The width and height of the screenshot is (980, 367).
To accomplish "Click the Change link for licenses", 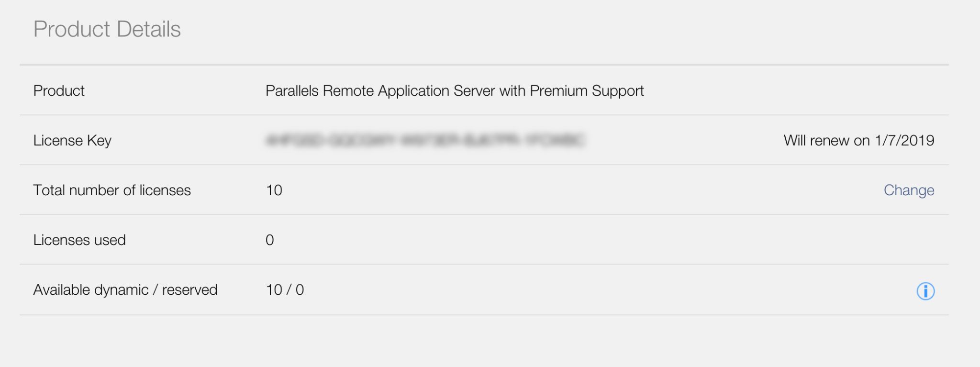I will coord(909,190).
